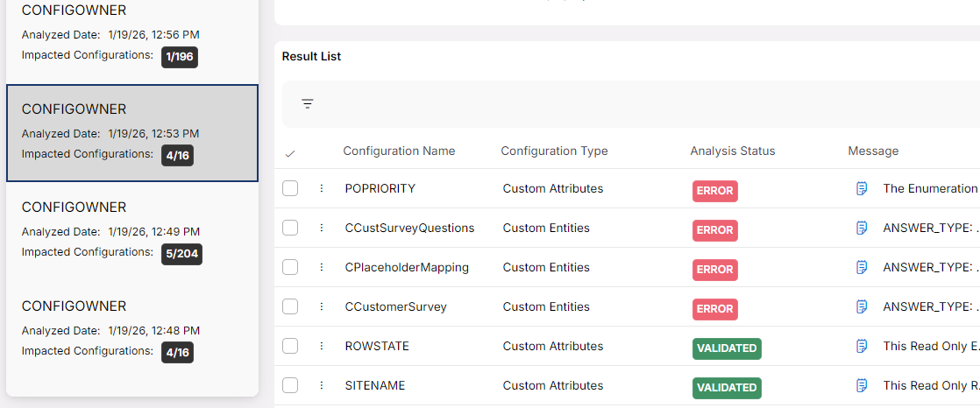Viewport: 980px width, 408px height.
Task: Click the Result List heading
Action: 311,56
